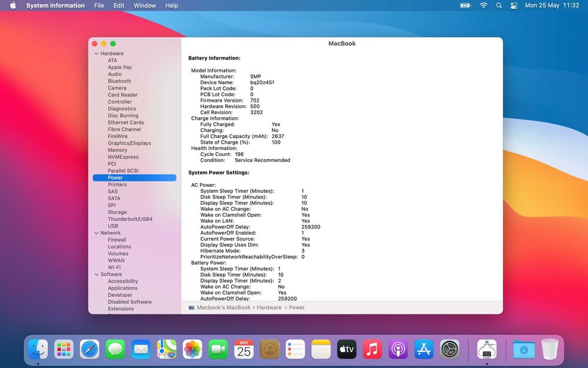Open Podcasts from the Dock

pyautogui.click(x=398, y=349)
